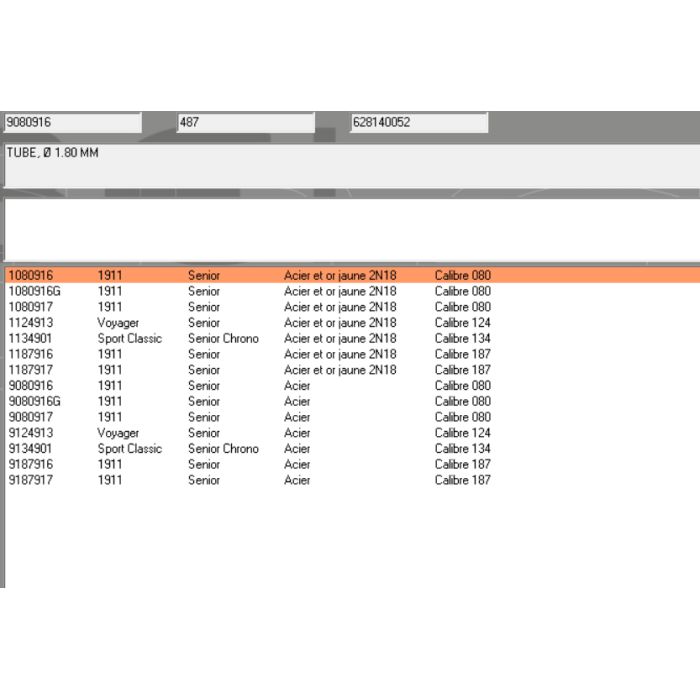The image size is (700, 700).
Task: Select row 9187917 Calibre 187
Action: [x=352, y=480]
